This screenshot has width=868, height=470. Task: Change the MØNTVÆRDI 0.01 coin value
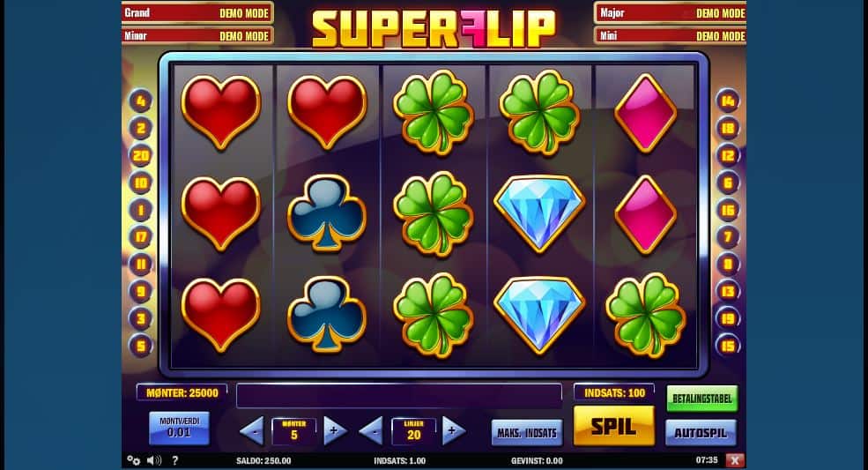(180, 428)
